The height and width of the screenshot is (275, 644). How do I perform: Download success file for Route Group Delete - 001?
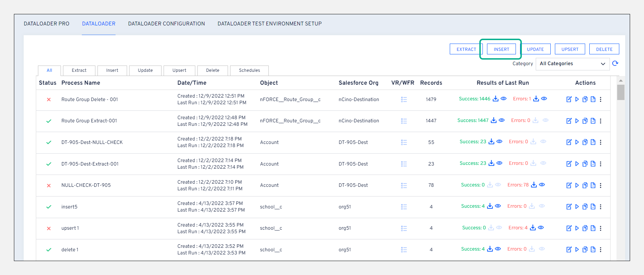[x=495, y=99]
